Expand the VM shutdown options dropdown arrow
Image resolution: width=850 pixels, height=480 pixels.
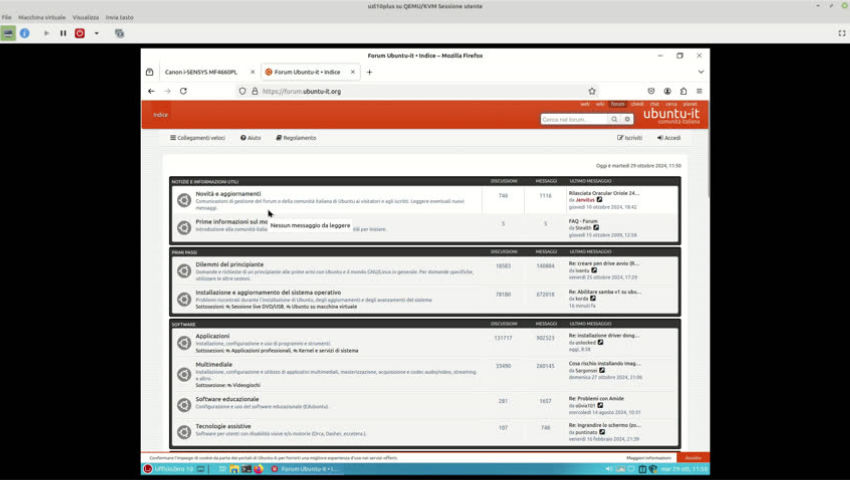pyautogui.click(x=97, y=33)
